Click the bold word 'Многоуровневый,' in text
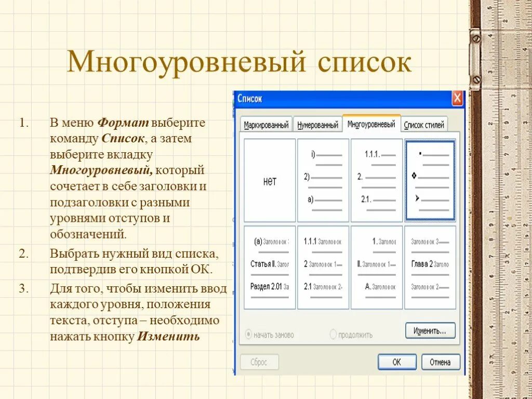 point(101,170)
